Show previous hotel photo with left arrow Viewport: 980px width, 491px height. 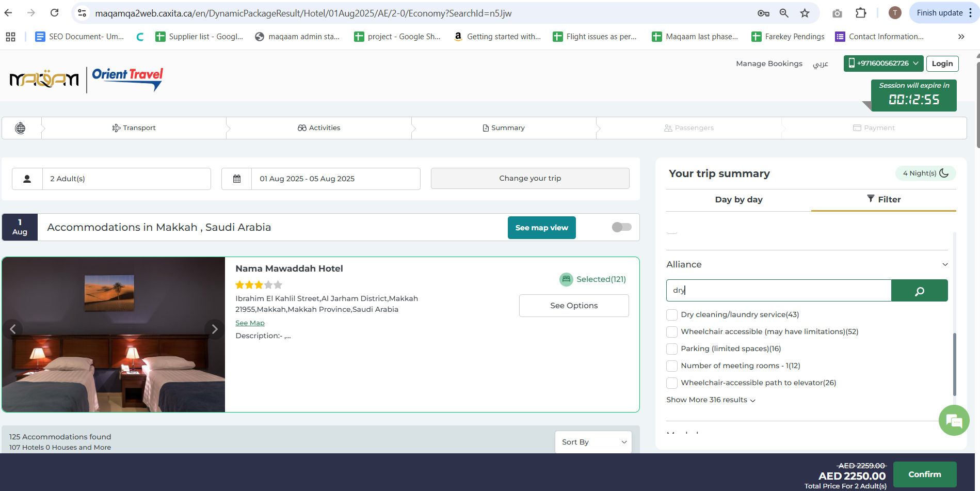click(x=13, y=329)
